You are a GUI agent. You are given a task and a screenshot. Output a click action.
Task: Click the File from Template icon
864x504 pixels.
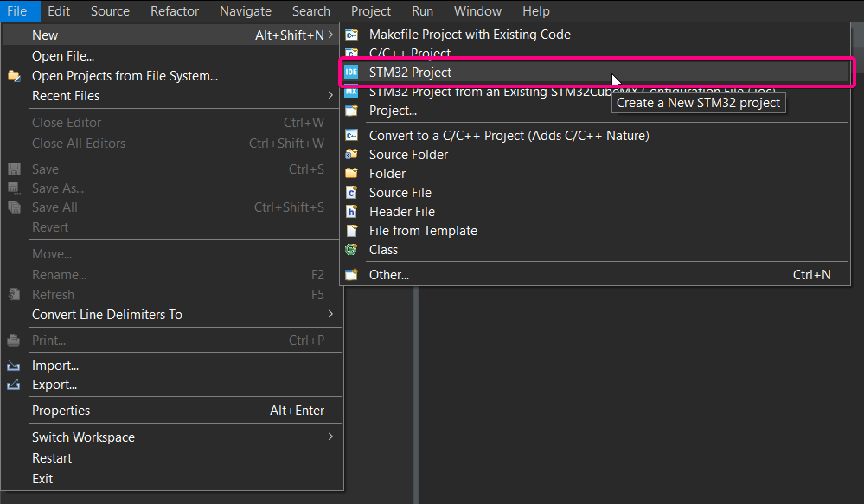351,231
